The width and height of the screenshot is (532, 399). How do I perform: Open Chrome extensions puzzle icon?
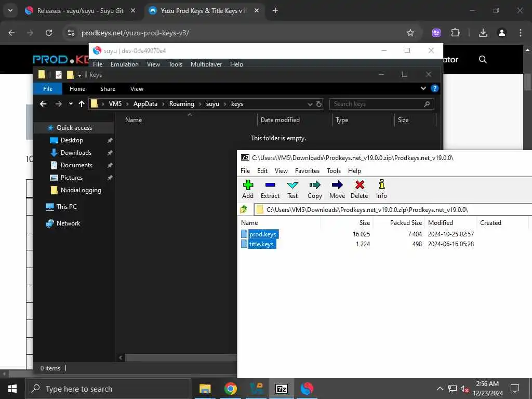point(455,33)
